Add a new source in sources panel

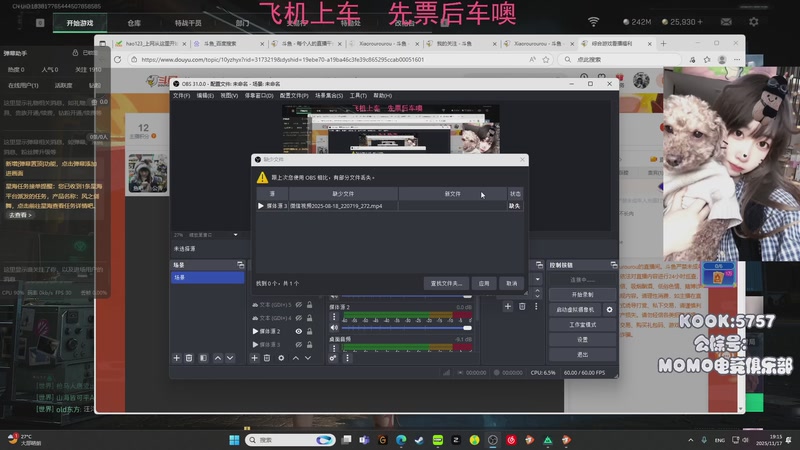[x=254, y=358]
